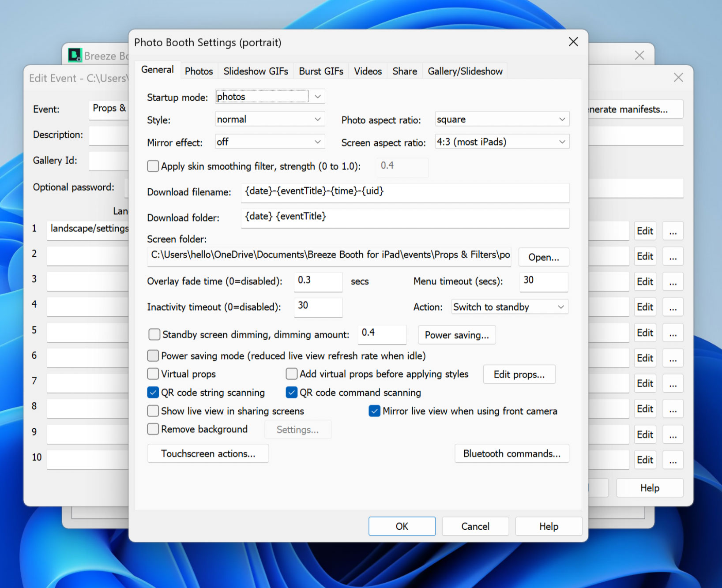
Task: Enable Remove background option
Action: (153, 429)
